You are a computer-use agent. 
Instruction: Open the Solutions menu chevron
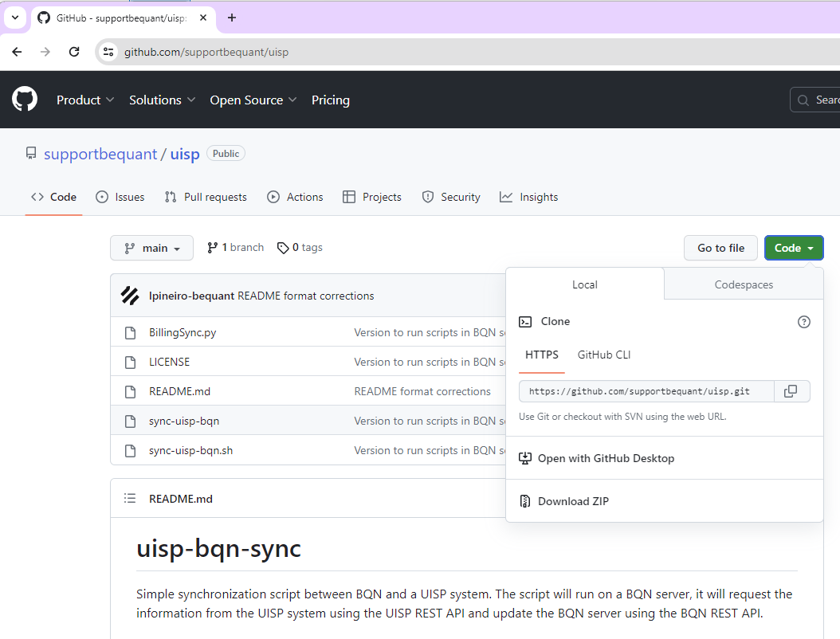[x=191, y=100]
